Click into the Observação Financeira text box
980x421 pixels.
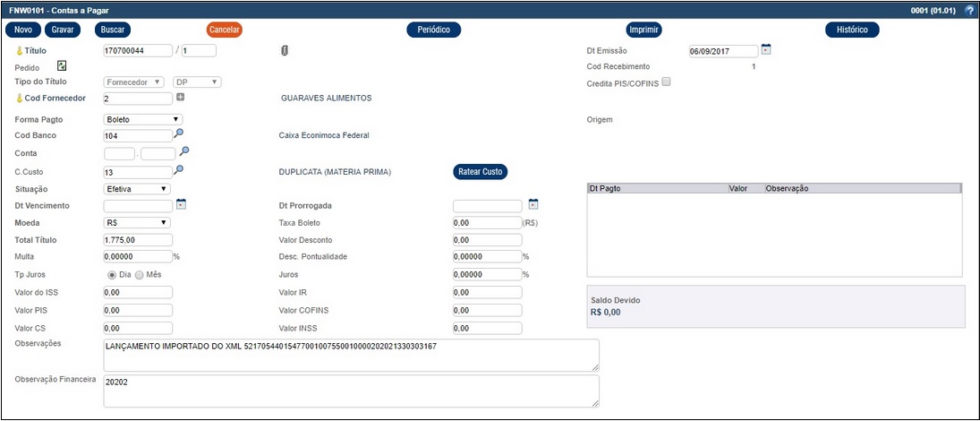point(350,390)
